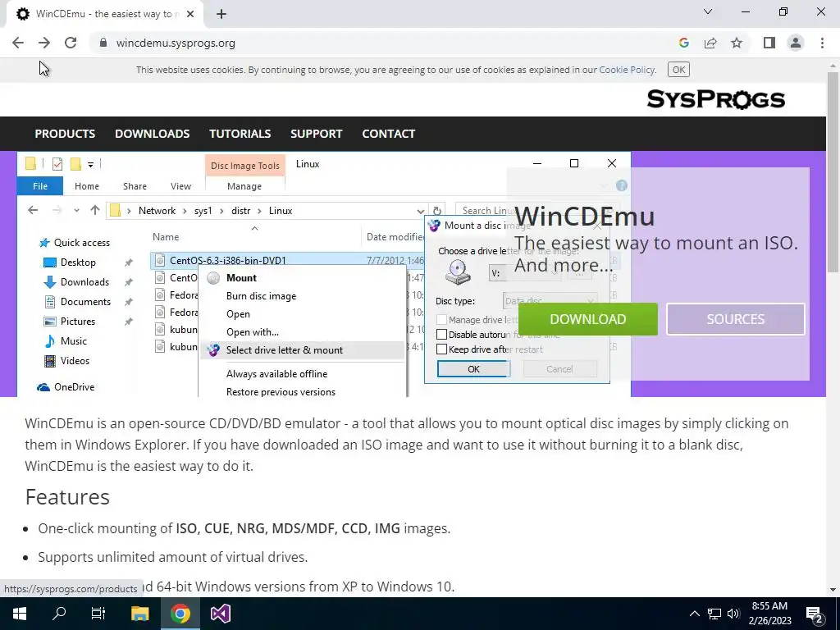Launch Visual Studio from the taskbar
This screenshot has width=840, height=630.
tap(220, 614)
